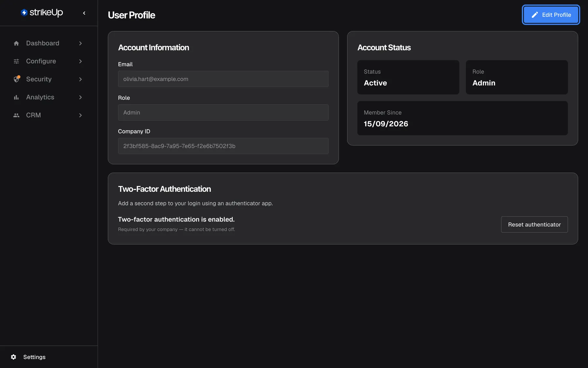588x368 pixels.
Task: Click the Dashboard home icon
Action: click(16, 43)
